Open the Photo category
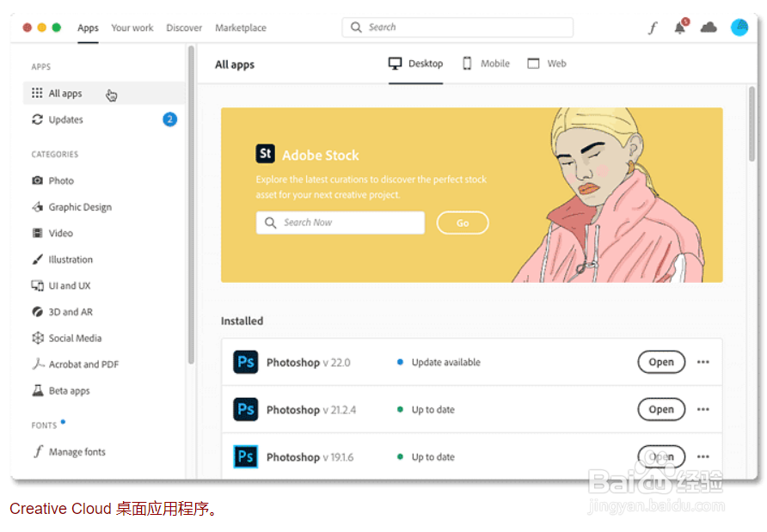Screen dimensions: 767x532 click(x=104, y=180)
